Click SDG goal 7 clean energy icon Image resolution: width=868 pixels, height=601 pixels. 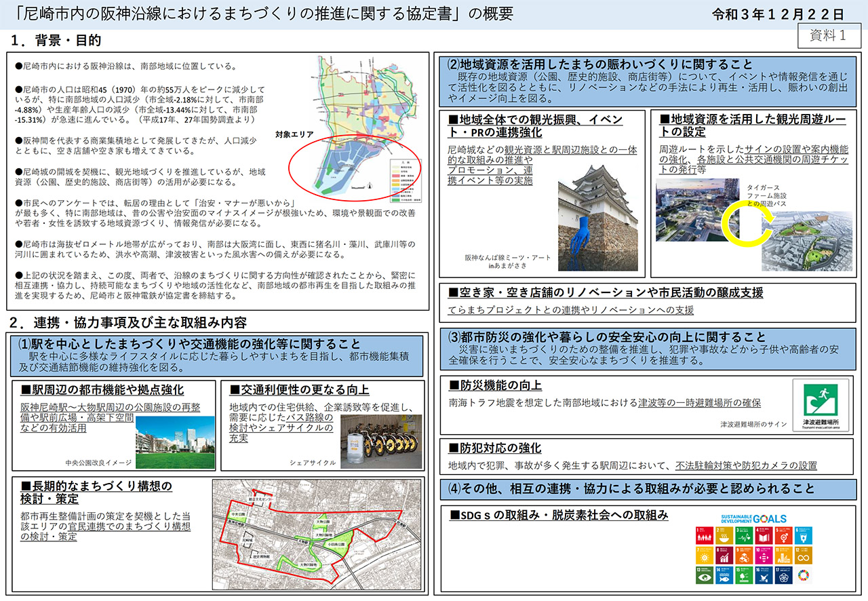704,556
